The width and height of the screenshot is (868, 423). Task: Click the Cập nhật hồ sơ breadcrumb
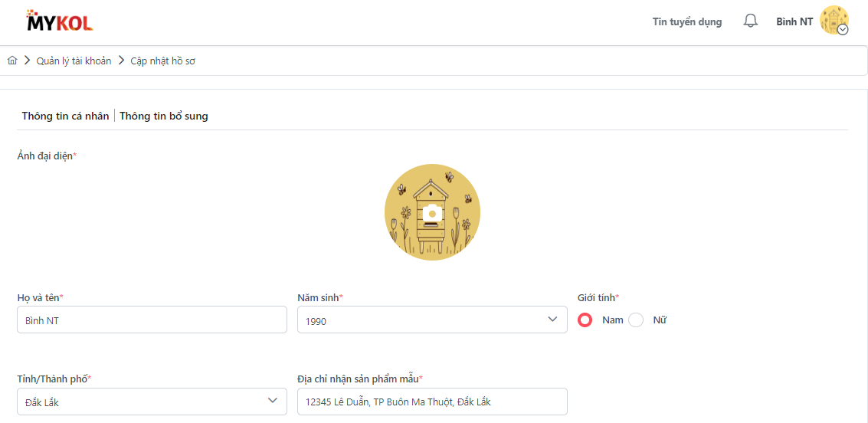click(x=162, y=61)
